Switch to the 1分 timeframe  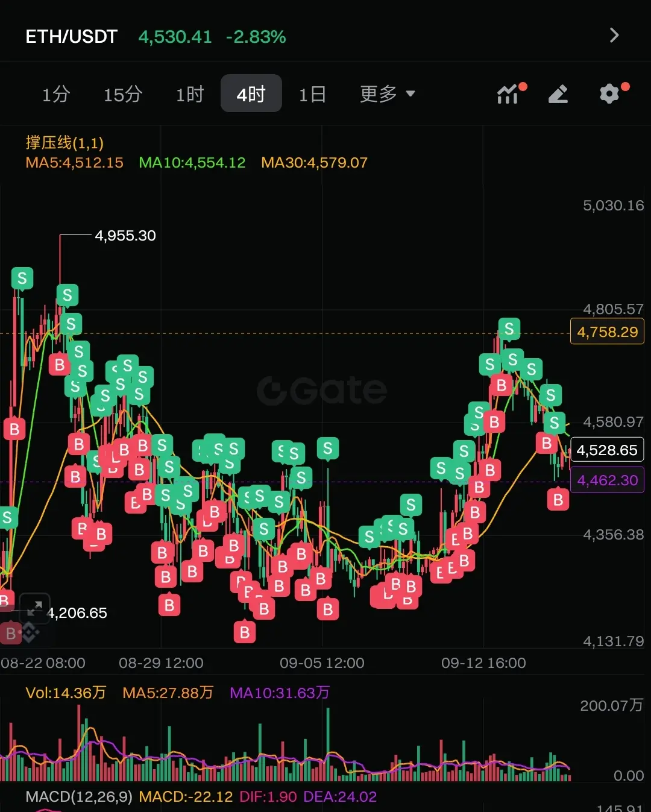(56, 94)
